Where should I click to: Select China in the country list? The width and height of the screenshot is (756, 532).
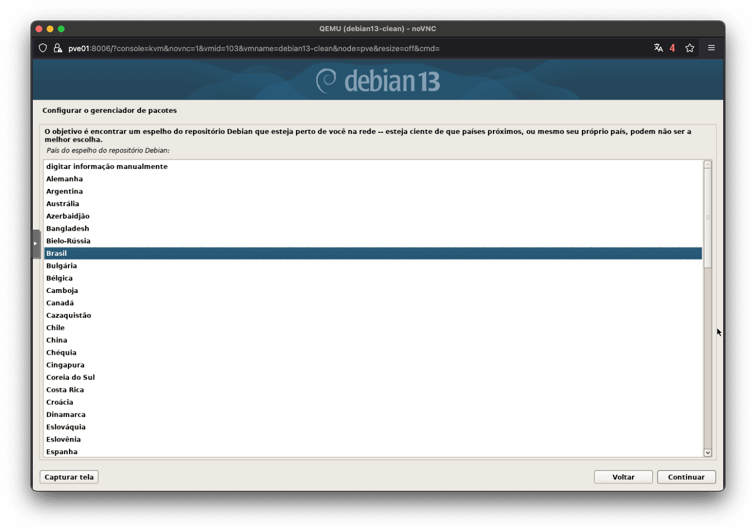point(373,340)
